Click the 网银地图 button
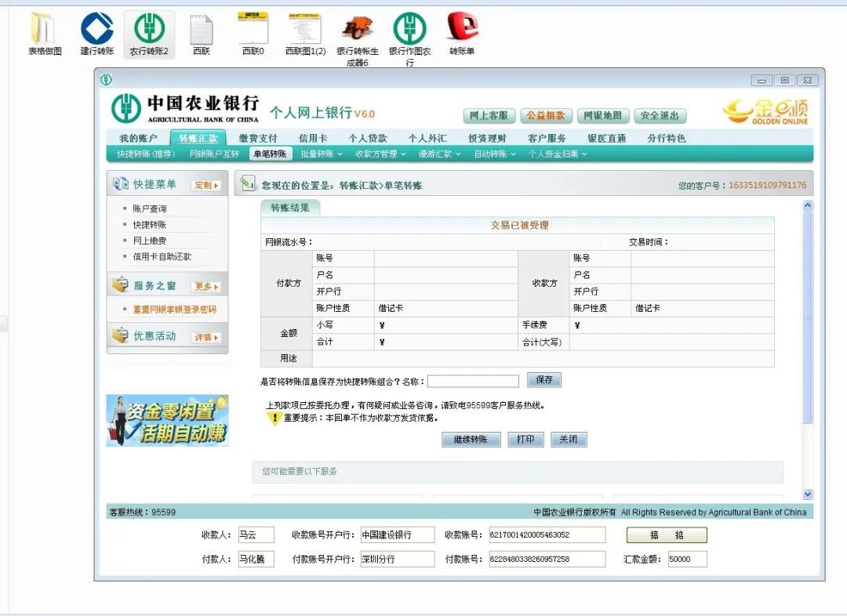 [603, 115]
